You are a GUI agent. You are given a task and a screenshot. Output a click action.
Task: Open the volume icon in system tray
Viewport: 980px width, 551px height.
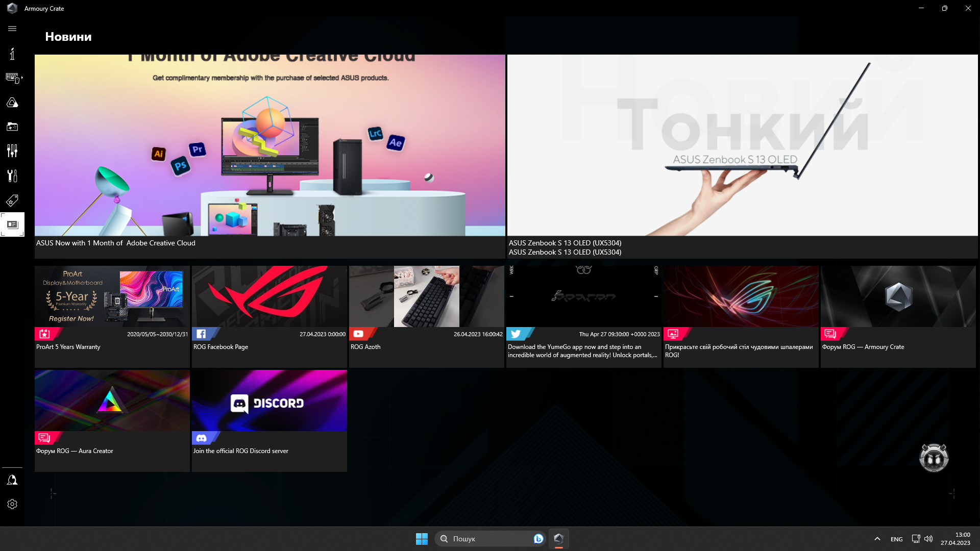tap(928, 539)
